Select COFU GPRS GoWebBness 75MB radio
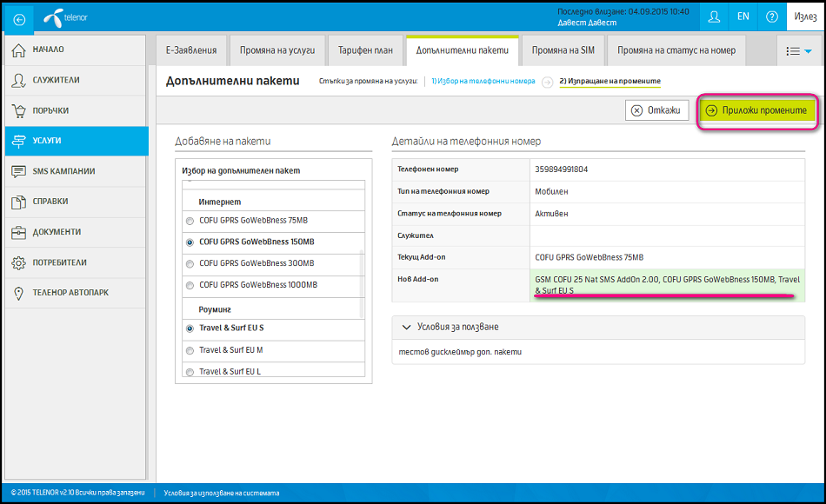 [190, 222]
